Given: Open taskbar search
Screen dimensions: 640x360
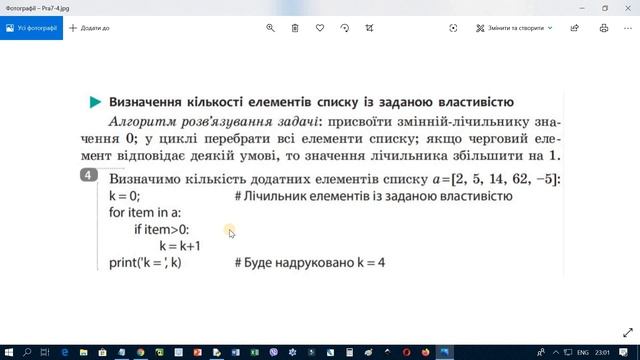Looking at the screenshot, I should pyautogui.click(x=27, y=352).
